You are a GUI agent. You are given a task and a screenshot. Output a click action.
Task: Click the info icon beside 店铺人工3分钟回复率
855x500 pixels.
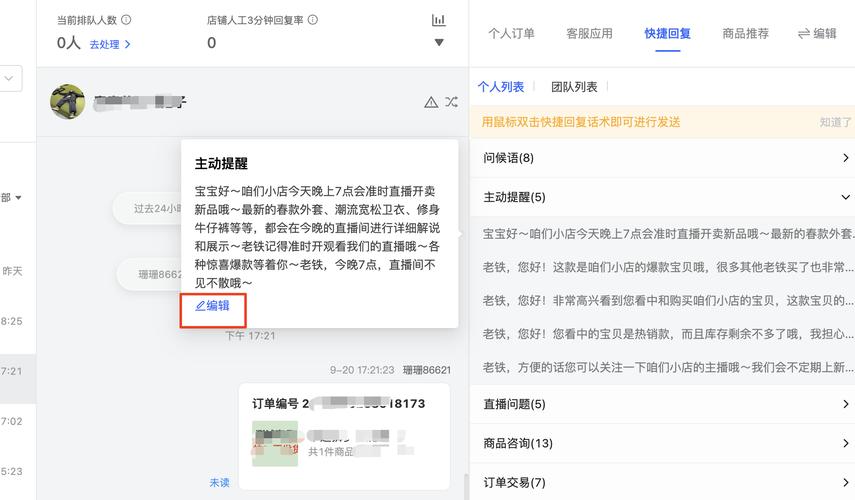coord(313,20)
